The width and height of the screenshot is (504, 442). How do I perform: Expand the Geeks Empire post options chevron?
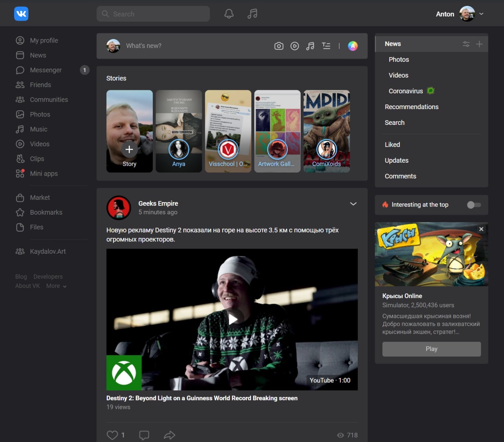[353, 204]
